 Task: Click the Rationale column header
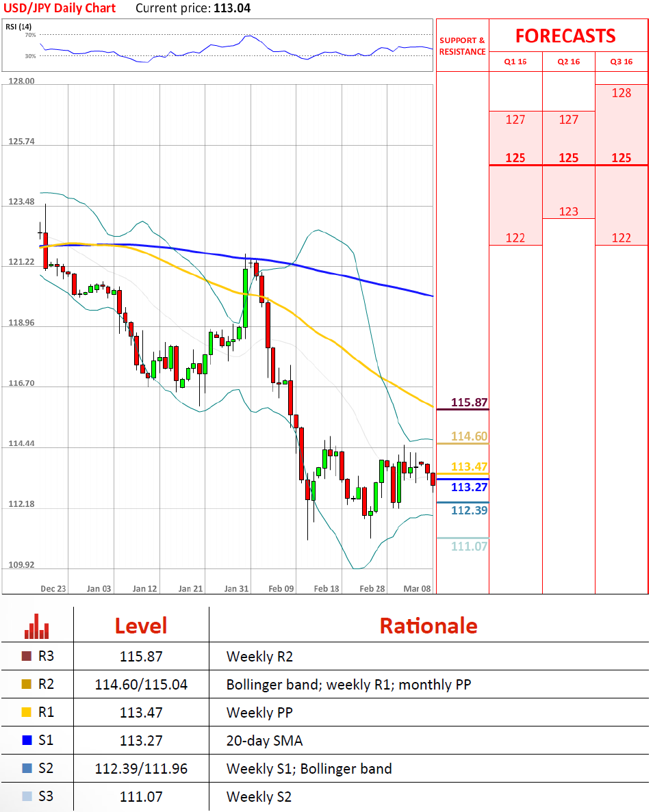[428, 625]
